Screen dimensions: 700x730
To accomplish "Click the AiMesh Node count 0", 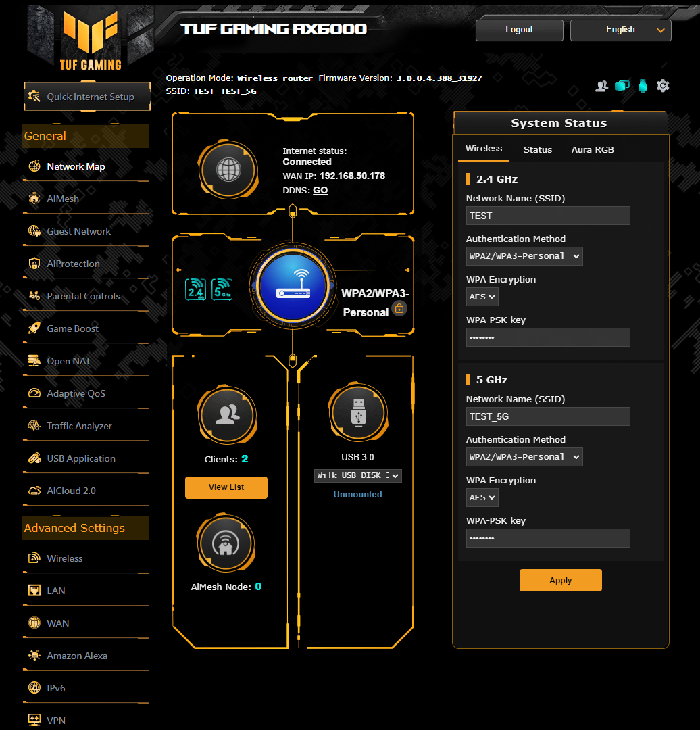I will [x=258, y=587].
